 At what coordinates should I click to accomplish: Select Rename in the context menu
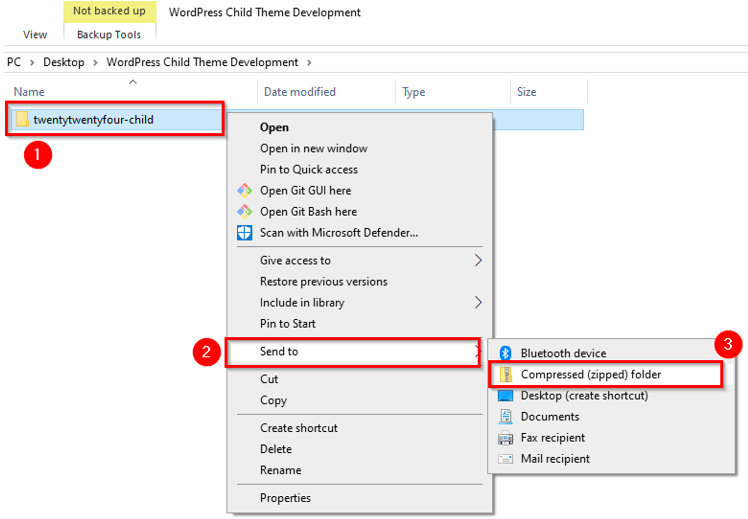tap(280, 470)
